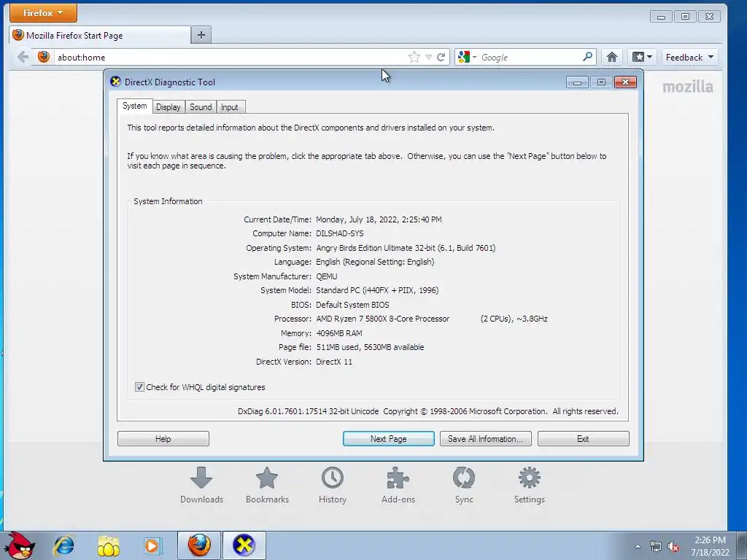Click the muted volume tray icon
This screenshot has height=560, width=747.
click(x=673, y=547)
